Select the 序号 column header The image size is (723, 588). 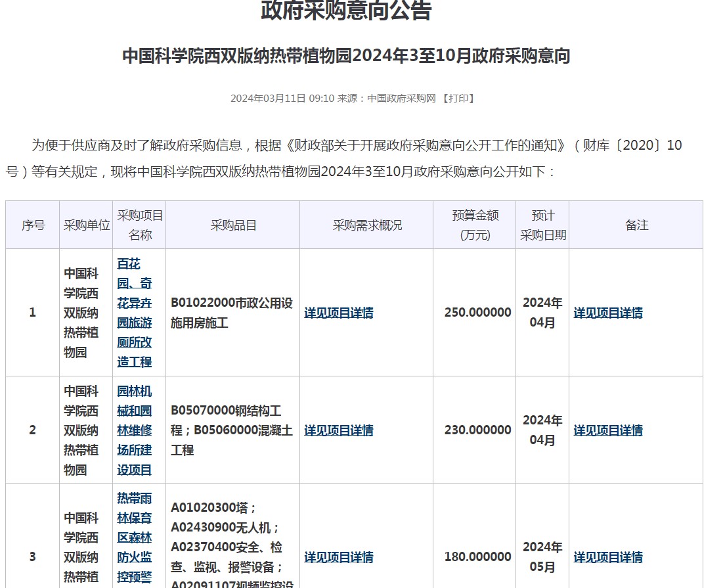coord(33,225)
